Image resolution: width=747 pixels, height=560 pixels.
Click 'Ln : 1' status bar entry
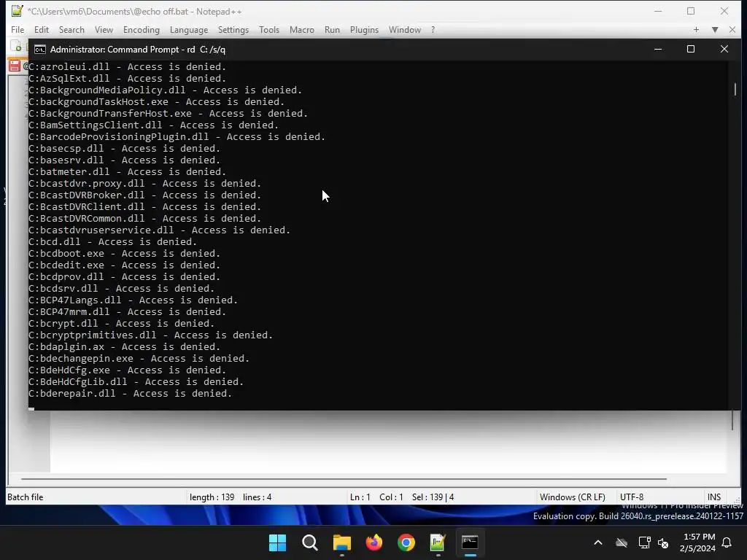click(x=360, y=497)
